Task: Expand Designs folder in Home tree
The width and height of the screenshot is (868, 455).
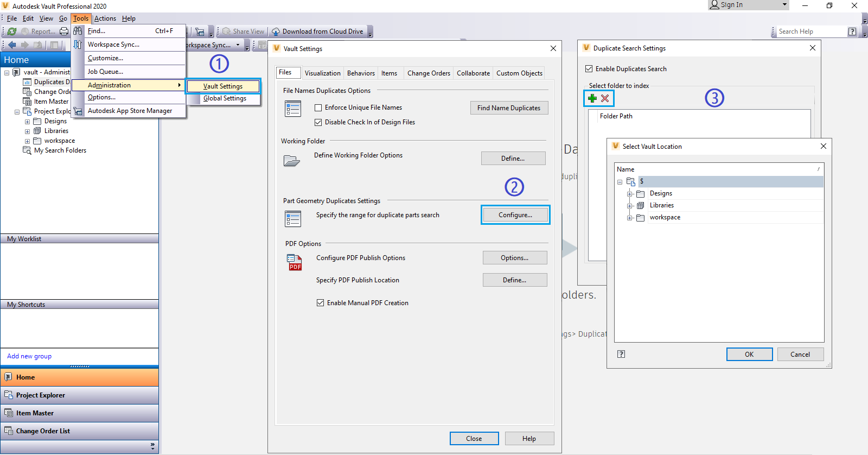Action: tap(27, 122)
